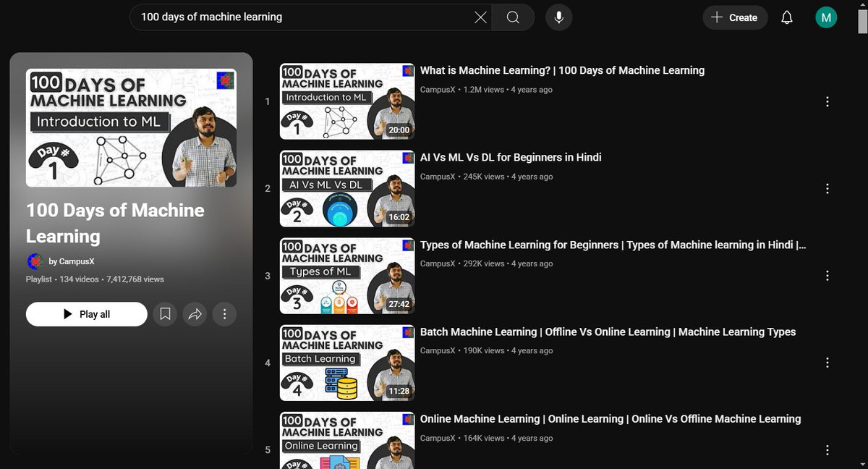Click the large playlist cover image
The image size is (868, 469).
131,128
